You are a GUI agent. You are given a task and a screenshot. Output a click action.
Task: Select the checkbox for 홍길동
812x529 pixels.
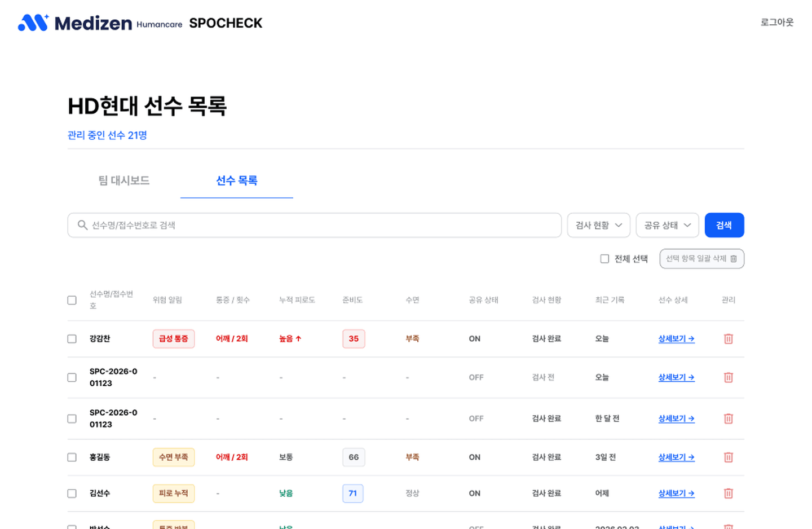[x=72, y=457]
